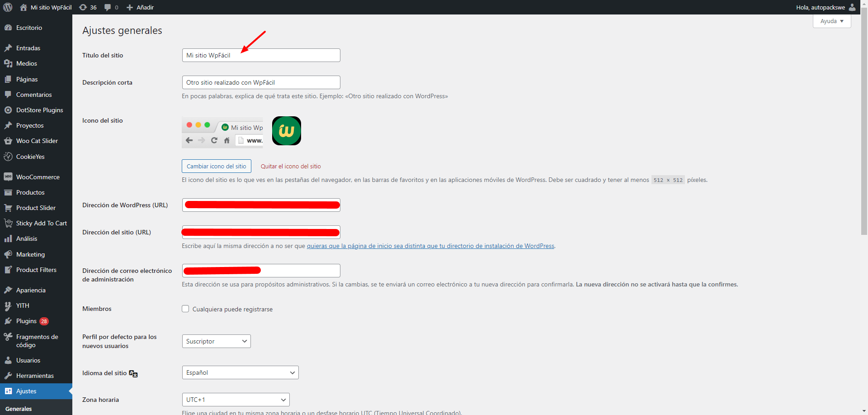Click the Herramientas wrench icon
This screenshot has height=415, width=868.
click(8, 376)
